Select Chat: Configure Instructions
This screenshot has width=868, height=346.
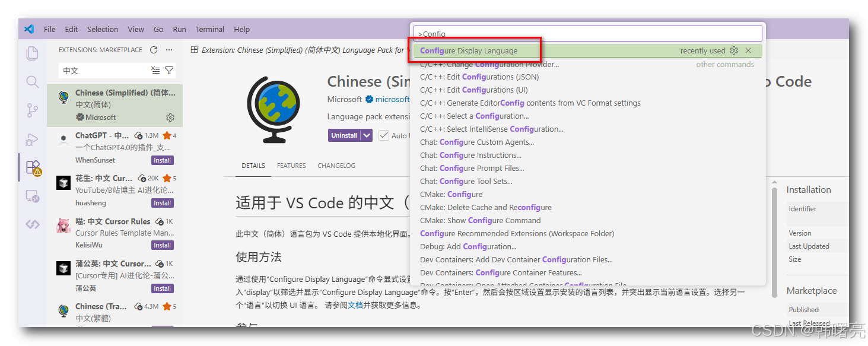click(588, 155)
